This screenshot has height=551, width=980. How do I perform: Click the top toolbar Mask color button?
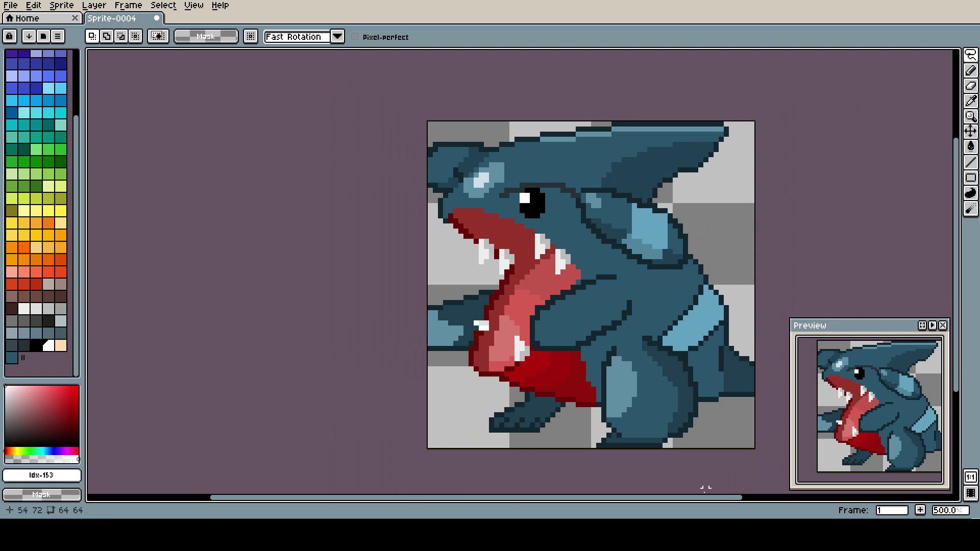[206, 36]
